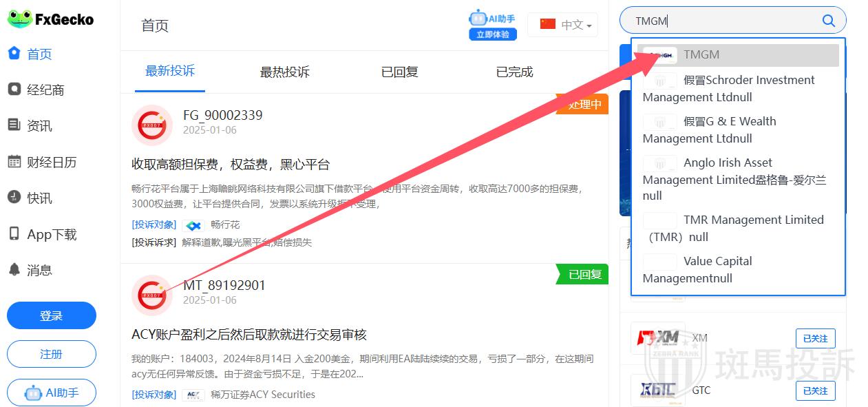Viewport: 868px width, 407px height.
Task: Open the 消息 notifications bell
Action: point(39,270)
